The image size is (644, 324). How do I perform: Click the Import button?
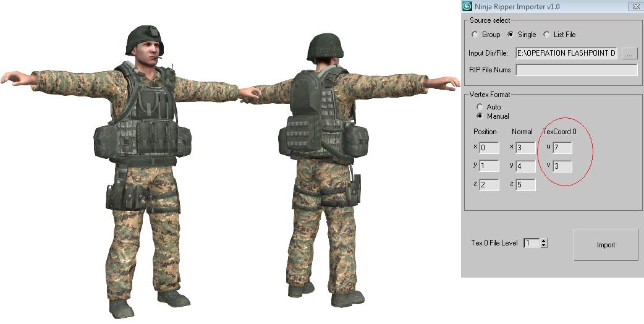click(x=606, y=245)
